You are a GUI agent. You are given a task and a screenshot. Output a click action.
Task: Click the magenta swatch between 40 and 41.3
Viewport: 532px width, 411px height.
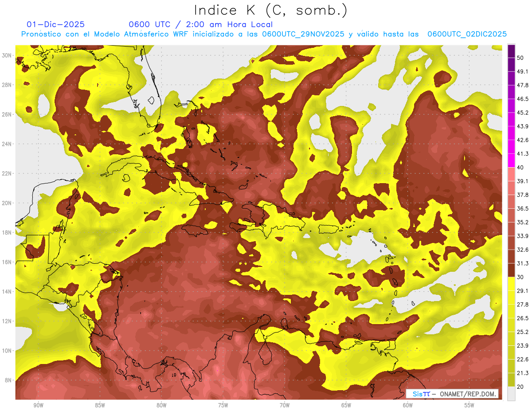coord(511,160)
